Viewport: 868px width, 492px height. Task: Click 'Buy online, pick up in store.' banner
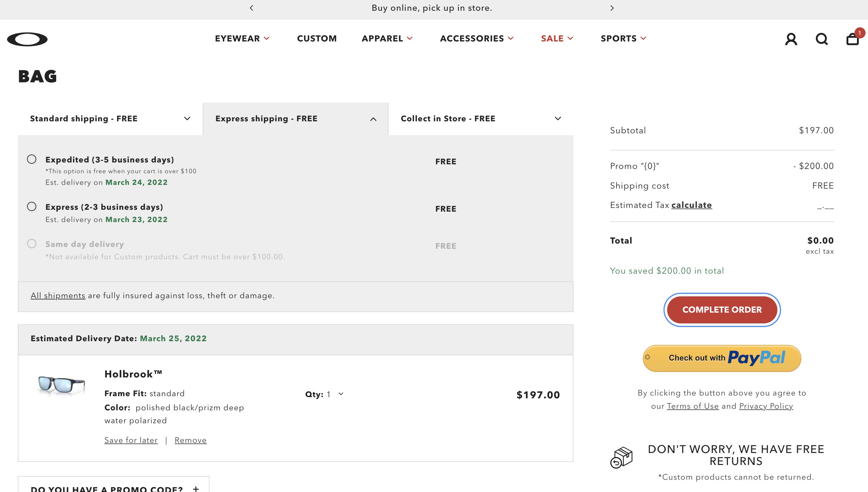point(432,8)
